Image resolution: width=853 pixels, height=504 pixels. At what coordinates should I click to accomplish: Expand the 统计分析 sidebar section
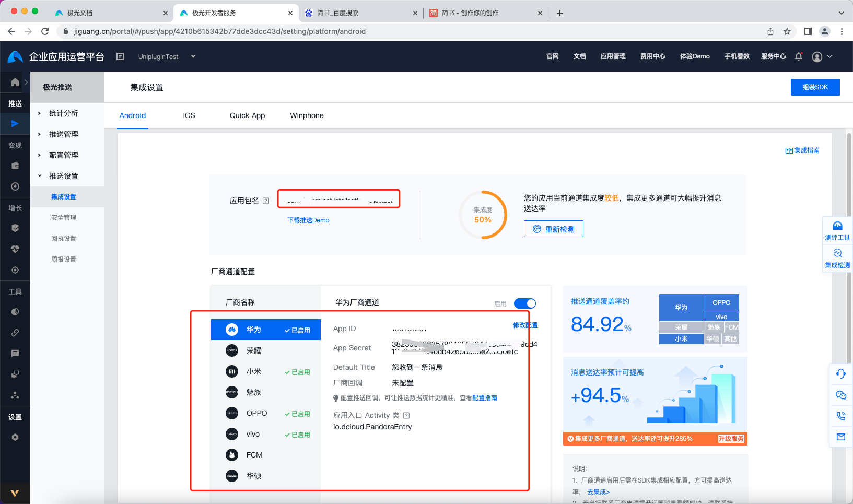click(64, 113)
